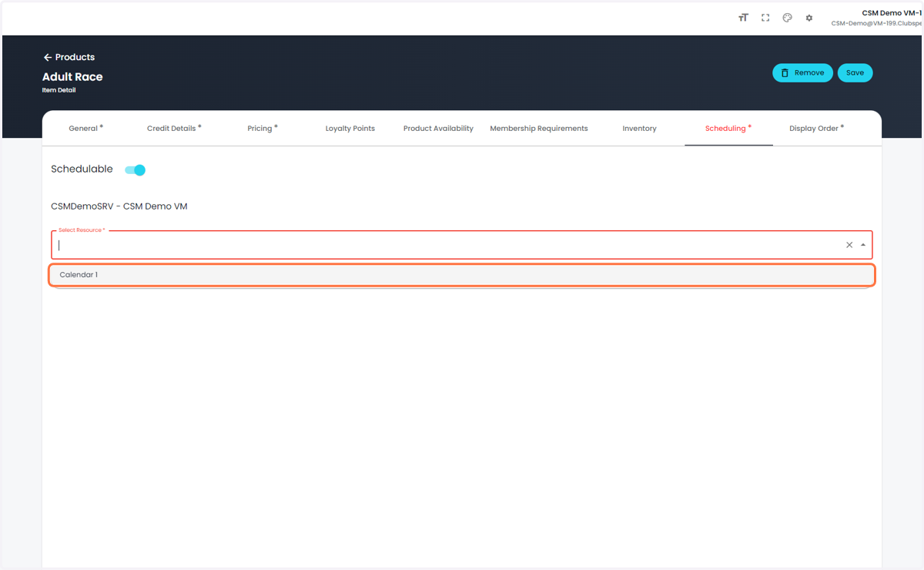Switch to the Credit Details tab
This screenshot has width=924, height=570.
tap(174, 128)
